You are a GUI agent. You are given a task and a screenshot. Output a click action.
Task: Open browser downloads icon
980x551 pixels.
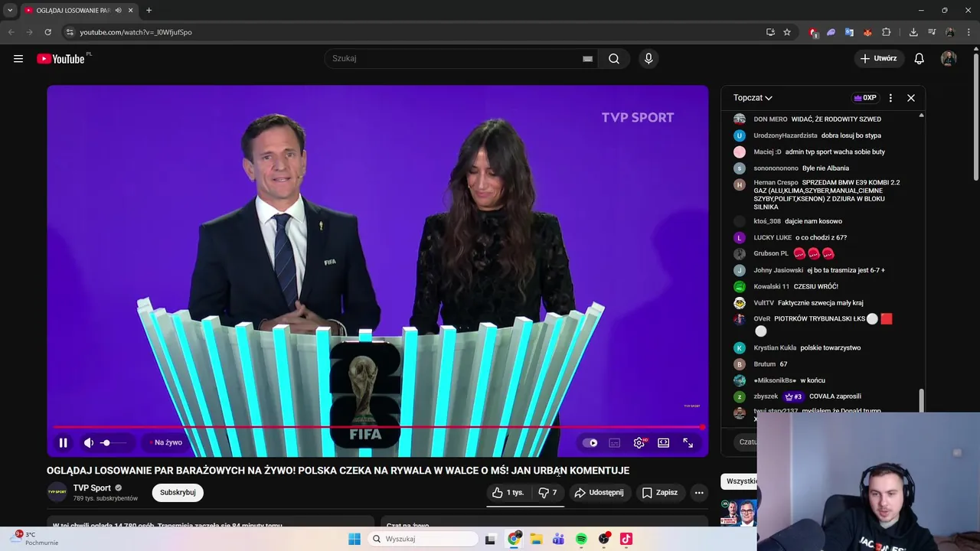[913, 32]
